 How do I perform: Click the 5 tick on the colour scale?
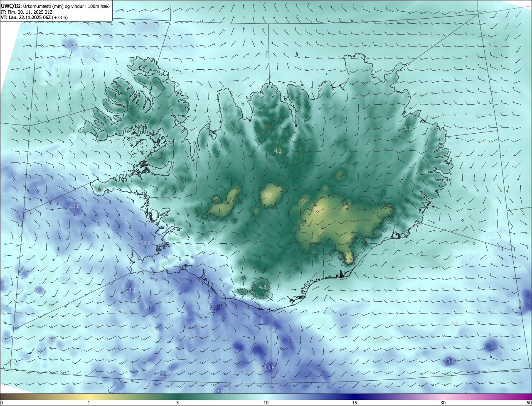[177, 403]
